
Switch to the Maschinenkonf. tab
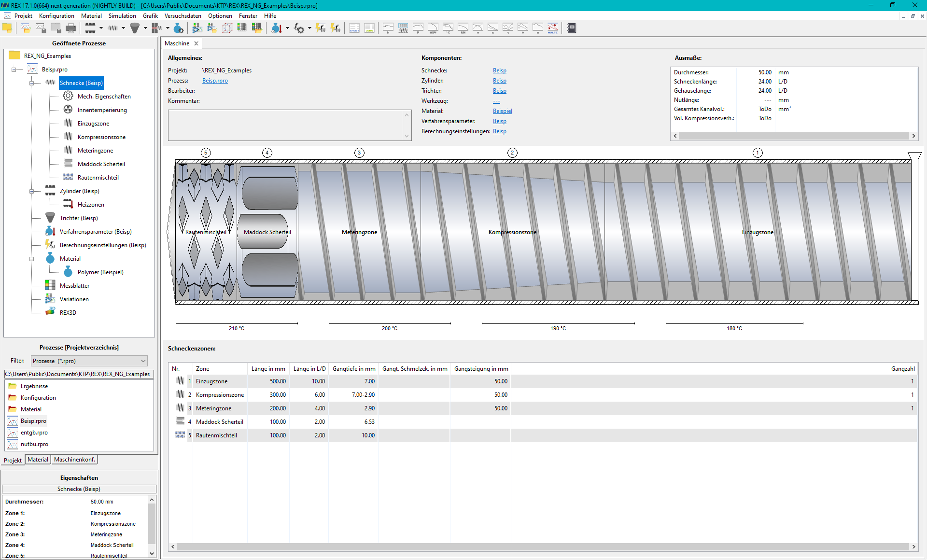(x=74, y=460)
